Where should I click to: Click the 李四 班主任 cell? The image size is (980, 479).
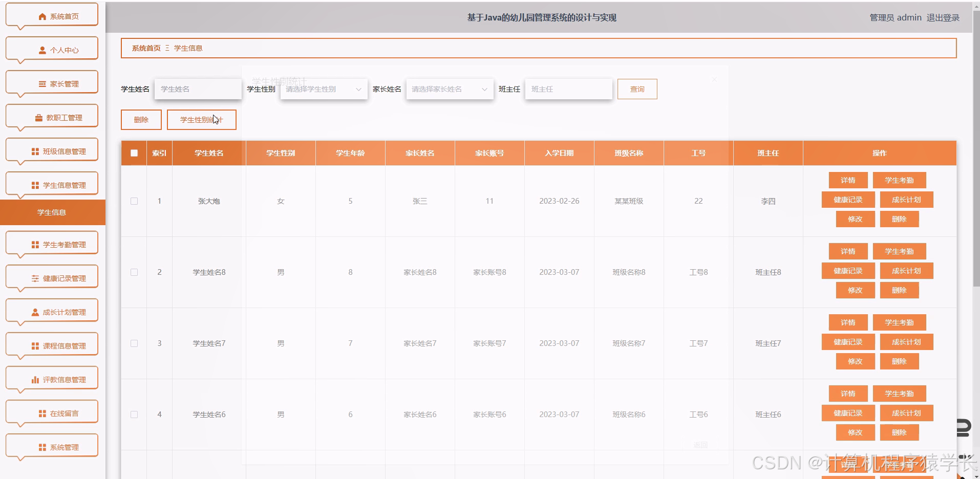(x=768, y=201)
